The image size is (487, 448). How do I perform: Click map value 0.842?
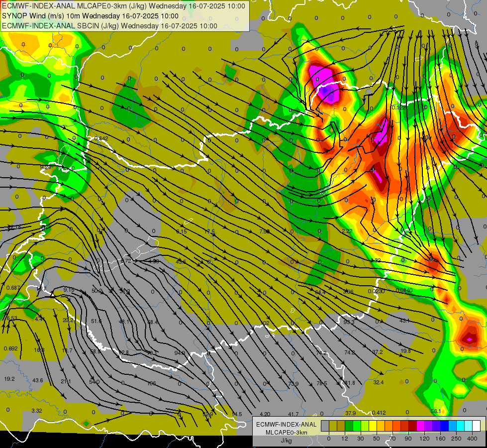coord(101,138)
